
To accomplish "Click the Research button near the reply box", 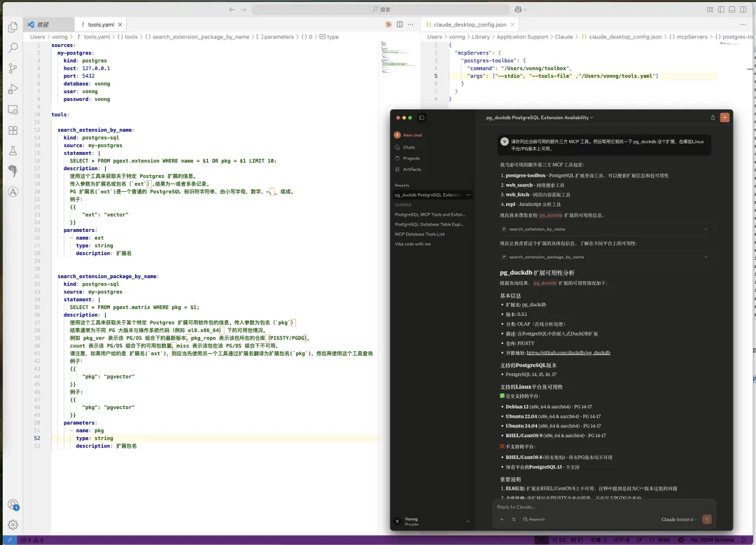I will [534, 519].
